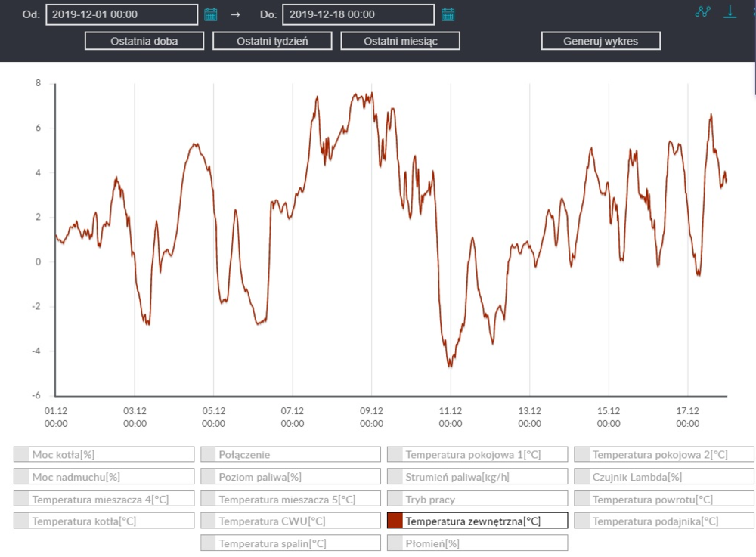Open the calendar for the Do end date
756x557 pixels.
point(448,14)
